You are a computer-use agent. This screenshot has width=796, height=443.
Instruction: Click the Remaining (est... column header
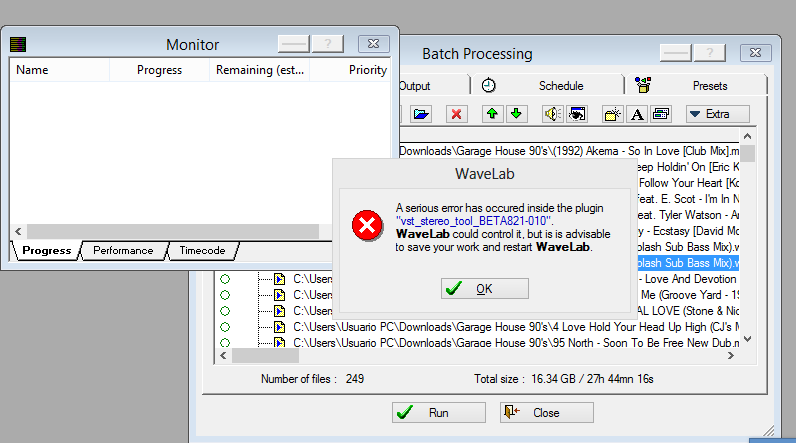259,70
